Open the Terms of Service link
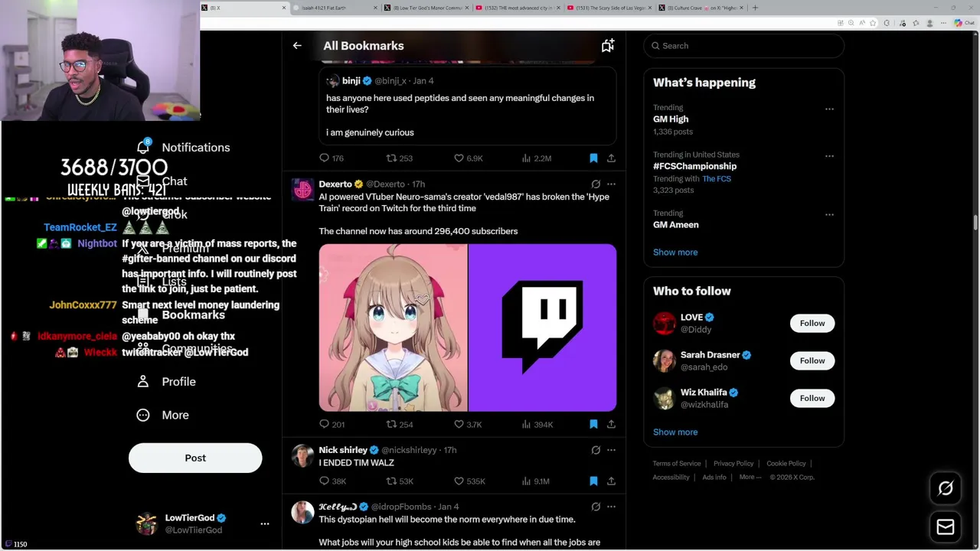This screenshot has height=551, width=980. click(676, 464)
